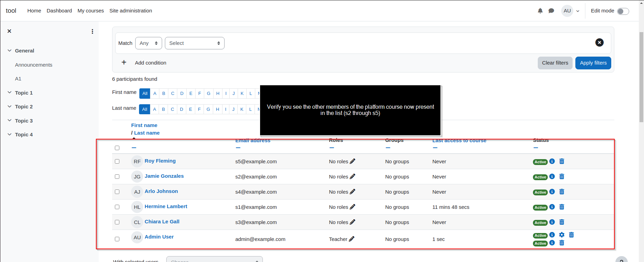
Task: Edit roles pencil for Roy Fleming
Action: click(x=353, y=161)
